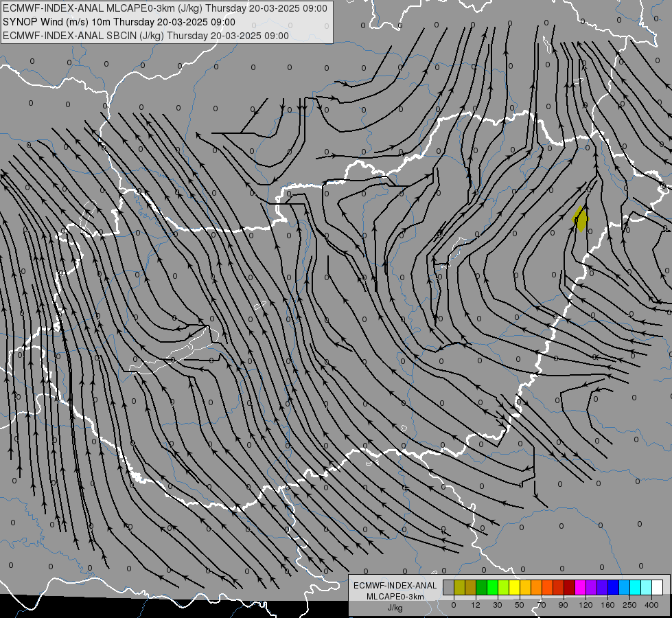Click the legend value '120'
Screen dimensions: 672x618
pos(586,605)
